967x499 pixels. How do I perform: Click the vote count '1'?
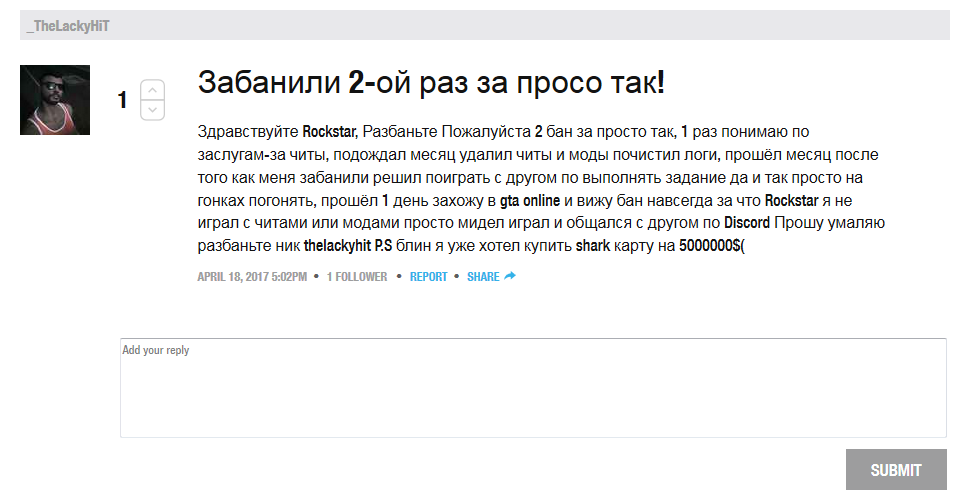tap(123, 100)
